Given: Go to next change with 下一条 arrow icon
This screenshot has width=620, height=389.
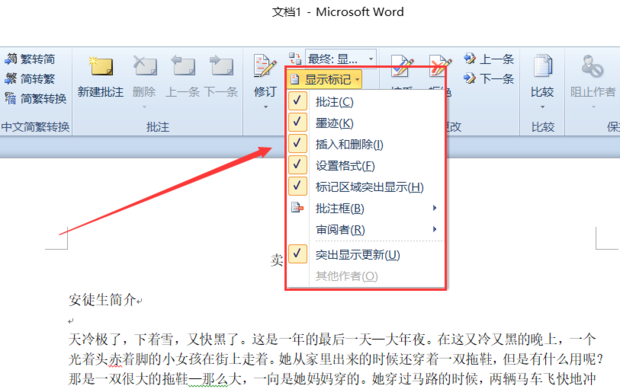Looking at the screenshot, I should coord(470,78).
